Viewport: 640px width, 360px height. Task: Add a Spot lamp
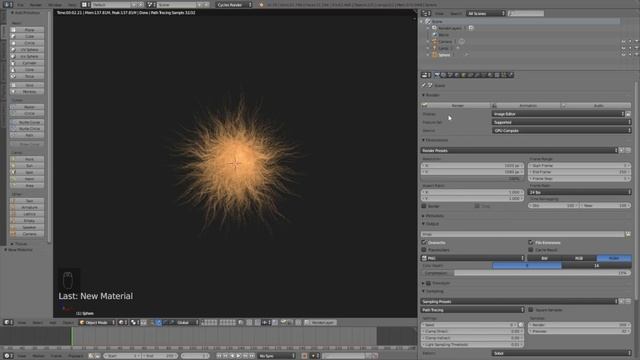coord(27,172)
